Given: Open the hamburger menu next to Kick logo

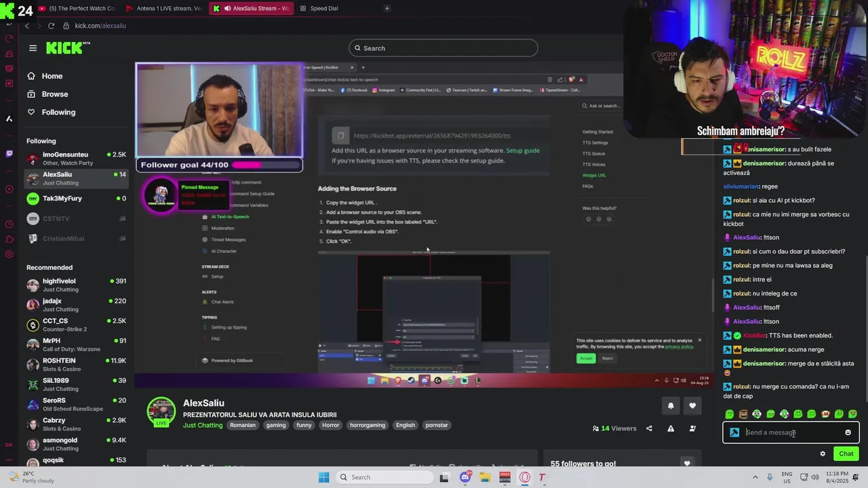Looking at the screenshot, I should (x=33, y=48).
